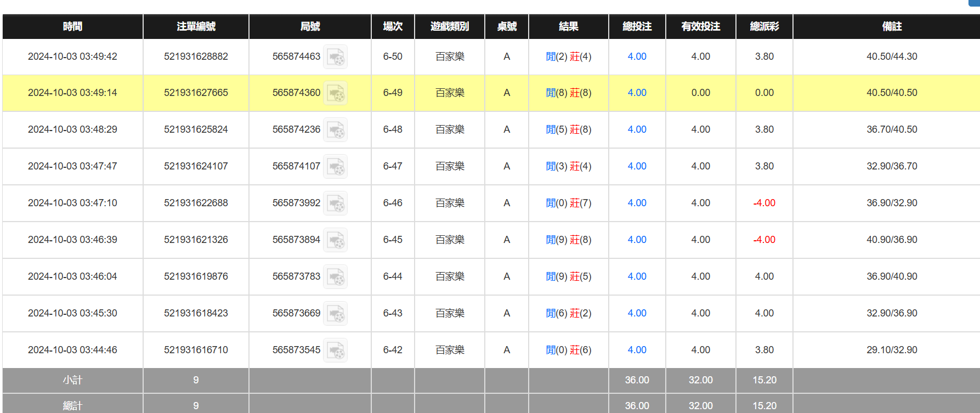Click the 注單編號 column header
This screenshot has height=413, width=980.
(x=196, y=26)
